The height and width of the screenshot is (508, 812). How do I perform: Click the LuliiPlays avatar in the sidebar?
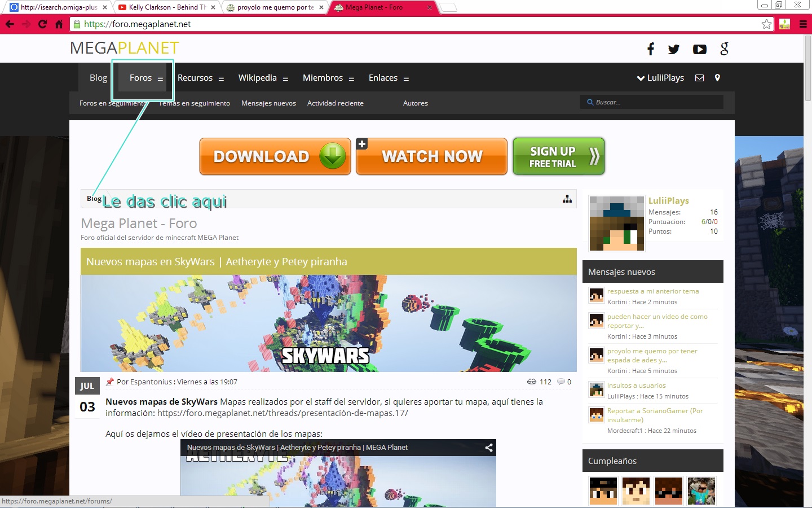tap(616, 224)
